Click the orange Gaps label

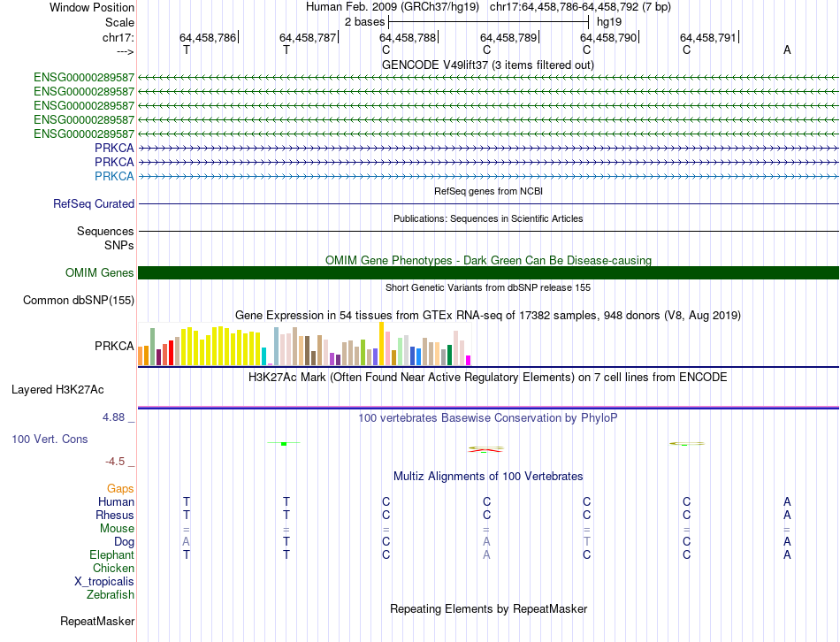(120, 488)
